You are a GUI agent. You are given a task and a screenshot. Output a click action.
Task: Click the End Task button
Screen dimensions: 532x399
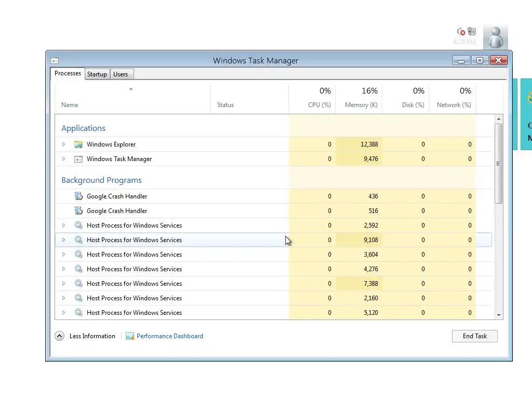pyautogui.click(x=475, y=336)
